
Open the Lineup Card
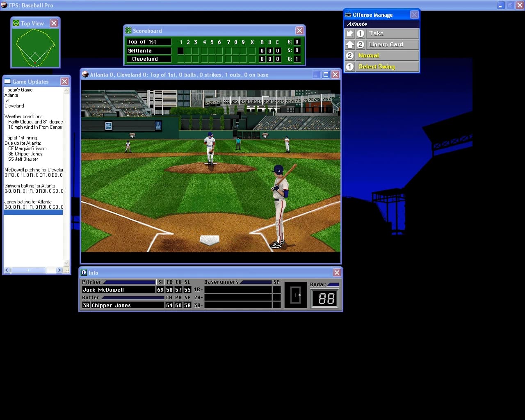point(386,44)
